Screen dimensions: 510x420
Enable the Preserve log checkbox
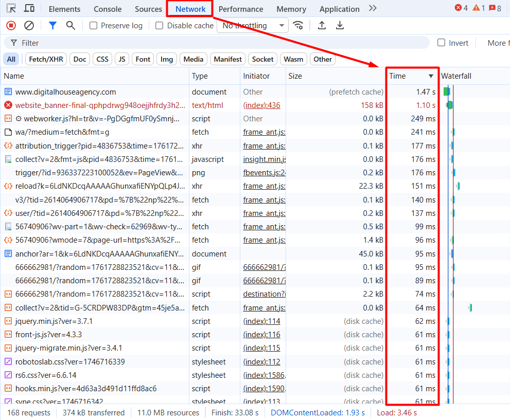click(93, 26)
